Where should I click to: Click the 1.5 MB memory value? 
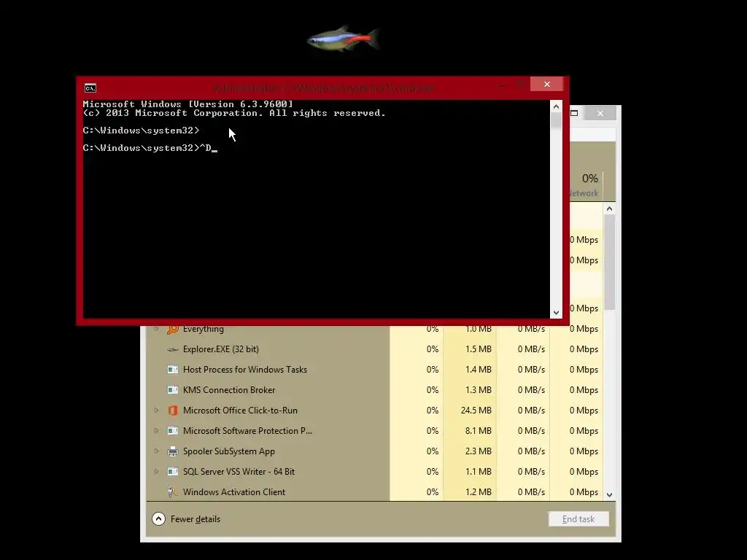click(x=479, y=349)
